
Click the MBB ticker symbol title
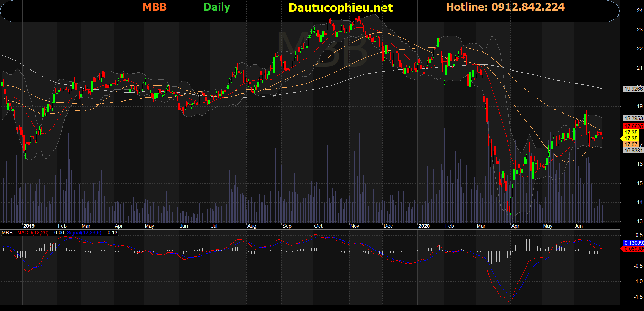pos(155,7)
